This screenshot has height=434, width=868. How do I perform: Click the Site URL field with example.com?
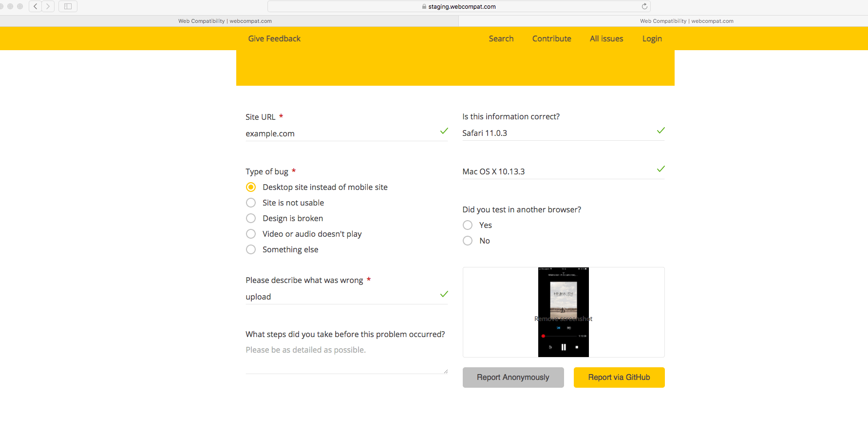346,133
